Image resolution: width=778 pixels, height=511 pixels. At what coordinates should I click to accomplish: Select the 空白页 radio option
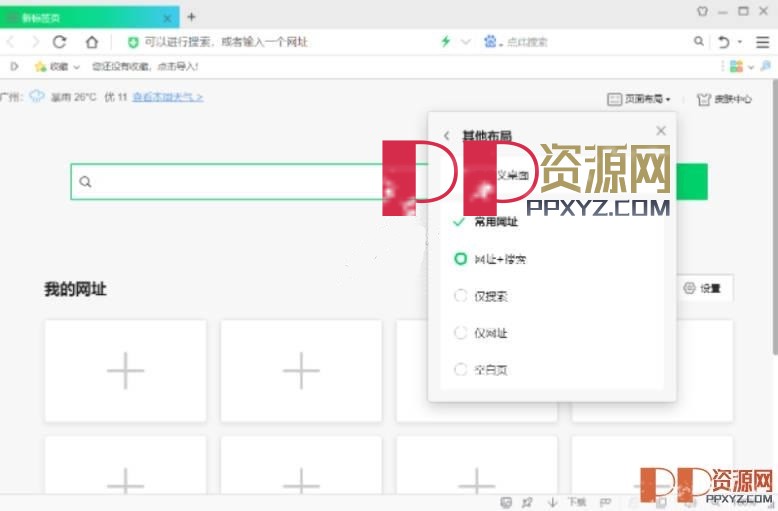coord(481,370)
